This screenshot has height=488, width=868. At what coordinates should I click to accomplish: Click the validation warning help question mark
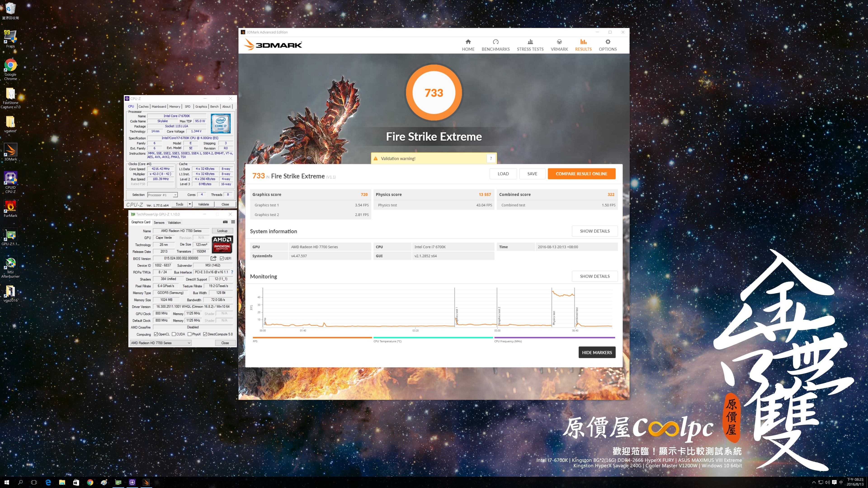491,158
